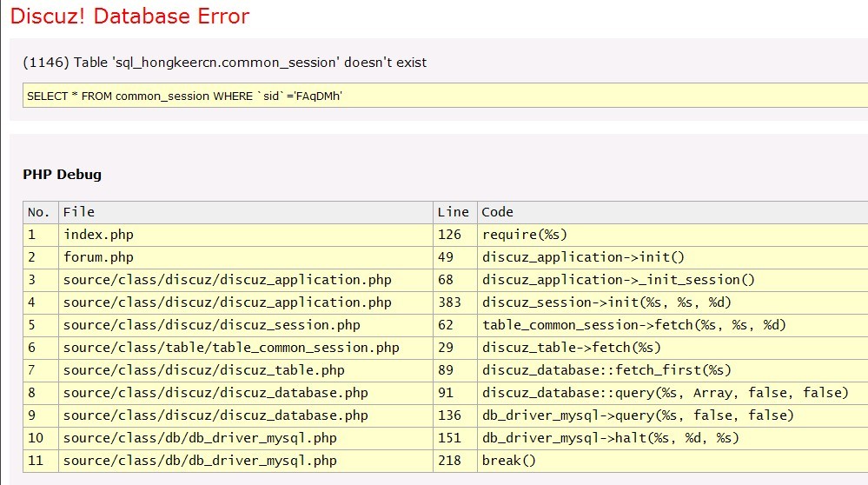This screenshot has width=868, height=485.
Task: Select 'discuz_table->fetch(%s)' code cell
Action: click(x=673, y=348)
